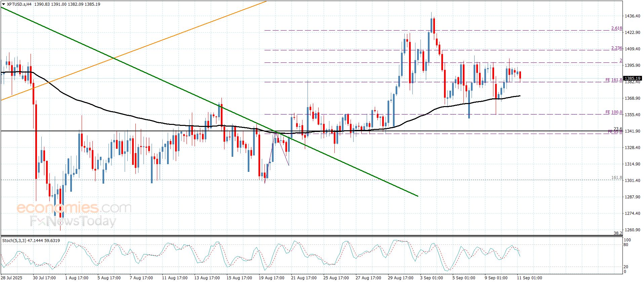Image resolution: width=644 pixels, height=282 pixels.
Task: Click the FxNewsToday watermark logo
Action: [73, 221]
